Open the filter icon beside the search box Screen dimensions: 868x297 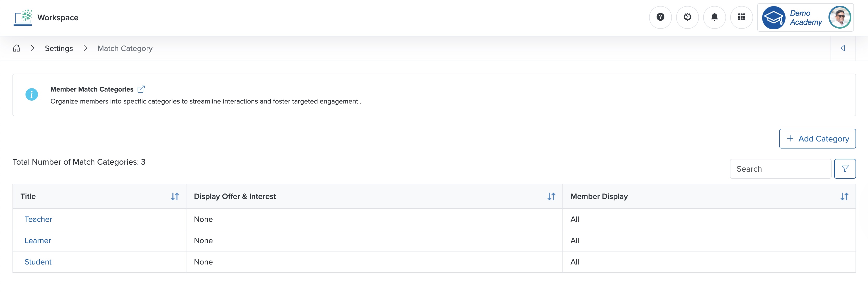845,169
